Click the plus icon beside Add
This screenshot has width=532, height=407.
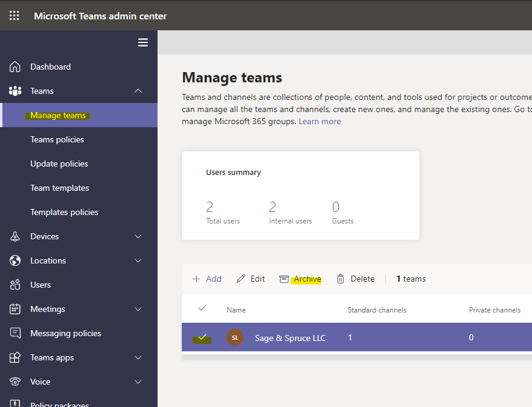(x=196, y=279)
